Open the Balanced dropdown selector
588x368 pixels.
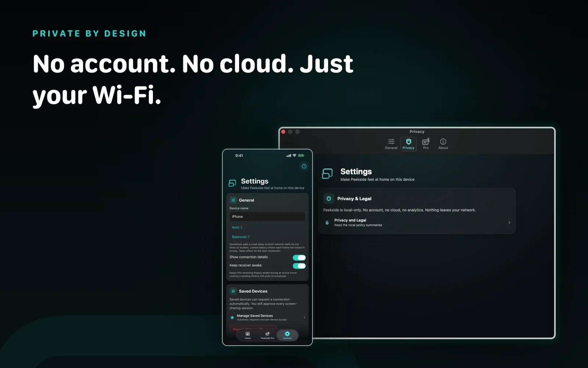(241, 237)
